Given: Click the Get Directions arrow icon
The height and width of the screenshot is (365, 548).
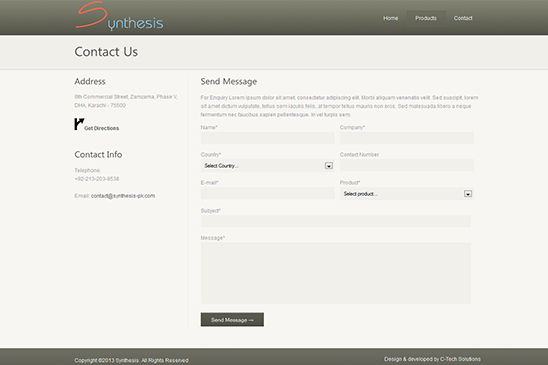Looking at the screenshot, I should tap(79, 124).
